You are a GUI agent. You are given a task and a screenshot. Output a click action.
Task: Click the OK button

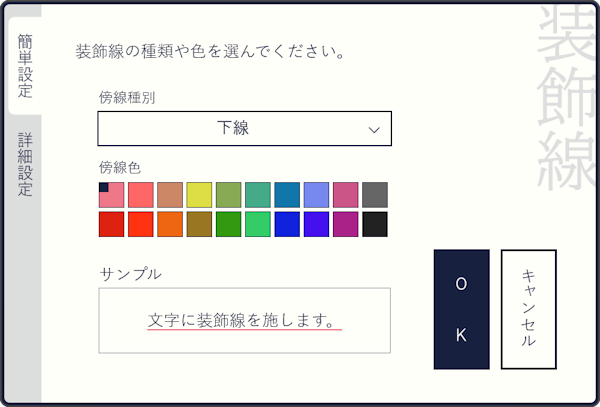tap(461, 309)
